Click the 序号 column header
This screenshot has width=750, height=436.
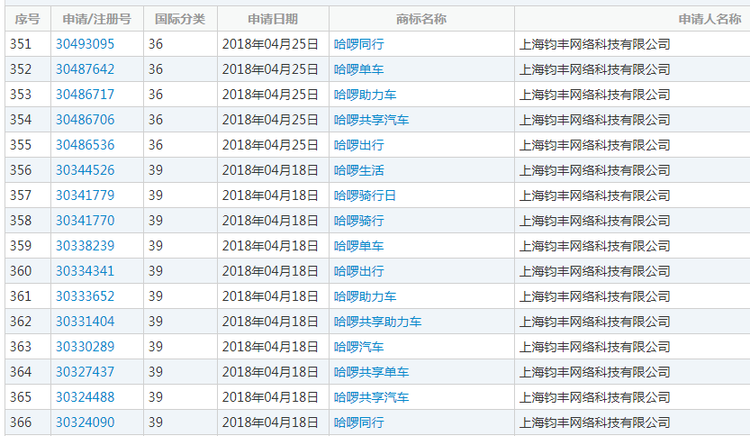point(28,19)
